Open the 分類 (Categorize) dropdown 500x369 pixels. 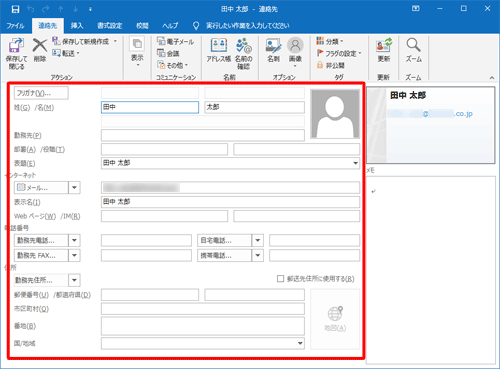(x=329, y=41)
